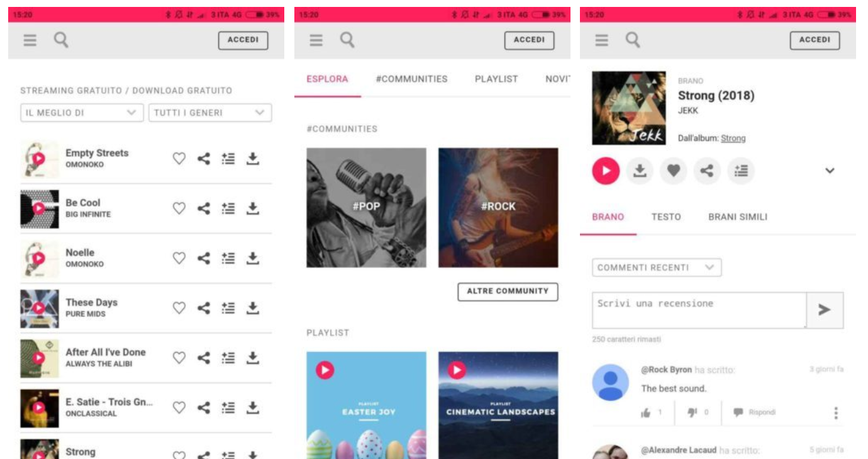
Task: Share the Be Cool track
Action: 204,208
